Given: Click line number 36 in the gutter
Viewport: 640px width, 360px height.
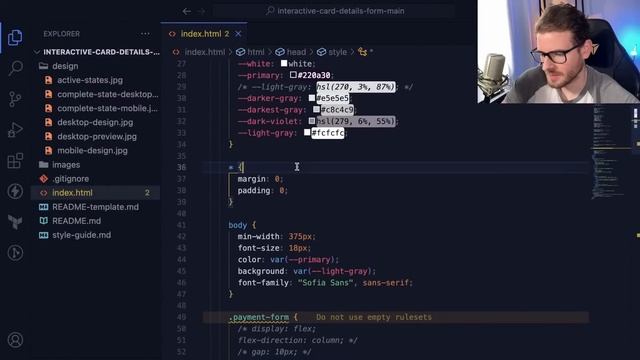Looking at the screenshot, I should (x=181, y=167).
